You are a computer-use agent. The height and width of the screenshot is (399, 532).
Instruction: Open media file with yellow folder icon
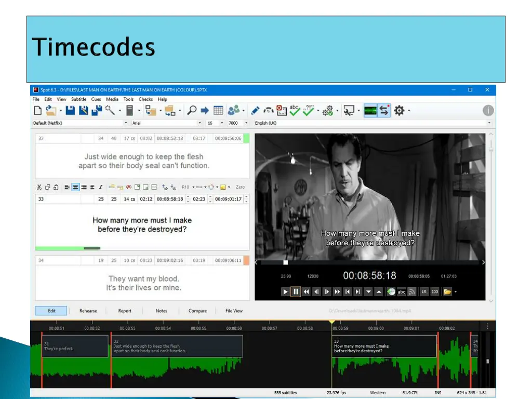click(x=447, y=292)
